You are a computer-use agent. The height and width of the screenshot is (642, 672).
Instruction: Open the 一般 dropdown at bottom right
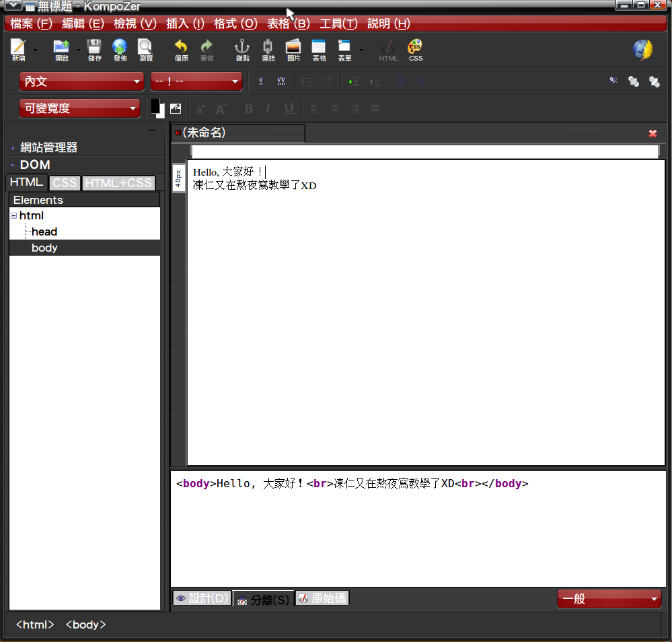[x=609, y=599]
